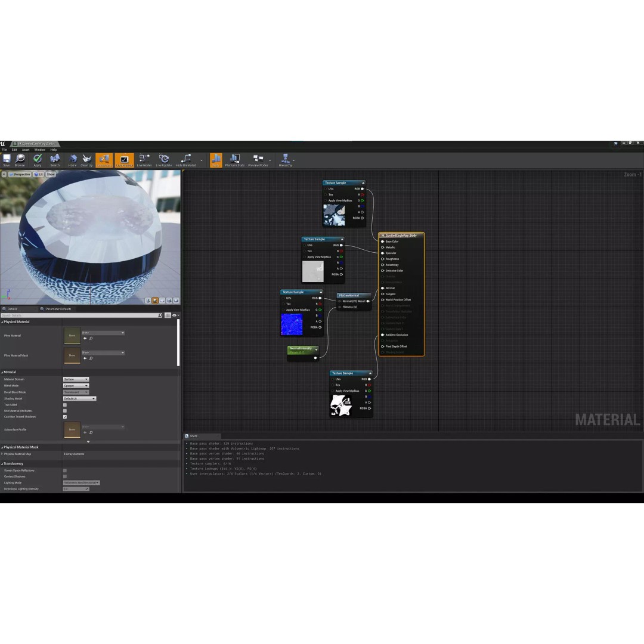Viewport: 644px width, 644px height.
Task: Uncheck Cast Ray Traced Shadows
Action: [x=65, y=417]
